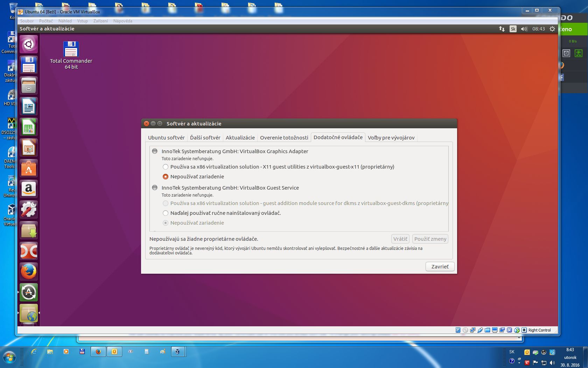Close the Softvér a aktualizácie dialog
Image resolution: width=588 pixels, height=368 pixels.
pyautogui.click(x=147, y=123)
